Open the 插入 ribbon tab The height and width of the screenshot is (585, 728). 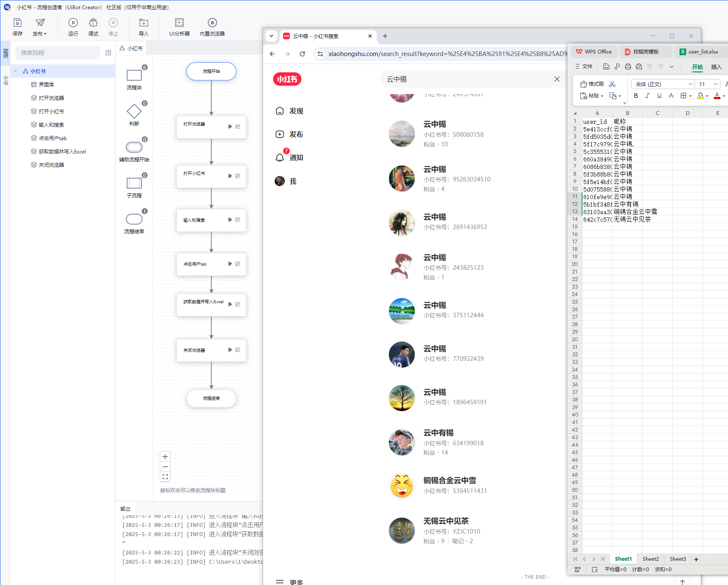click(x=716, y=67)
